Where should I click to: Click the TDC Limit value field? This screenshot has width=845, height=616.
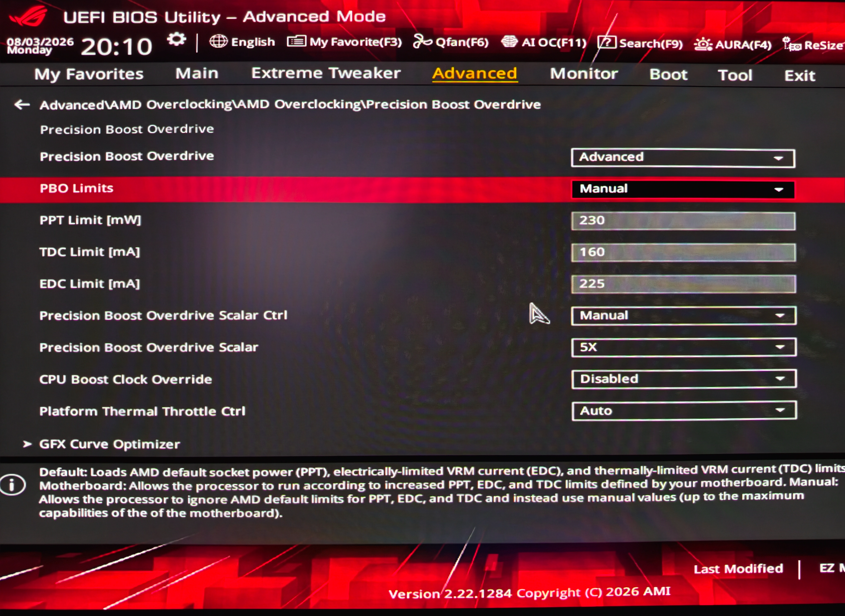(x=684, y=253)
